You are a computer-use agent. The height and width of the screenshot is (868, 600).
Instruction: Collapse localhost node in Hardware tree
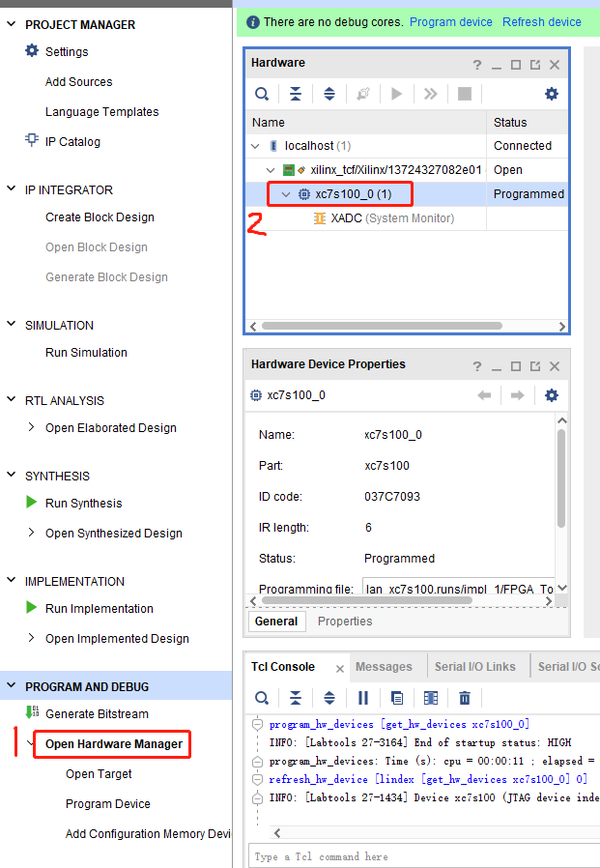(255, 146)
